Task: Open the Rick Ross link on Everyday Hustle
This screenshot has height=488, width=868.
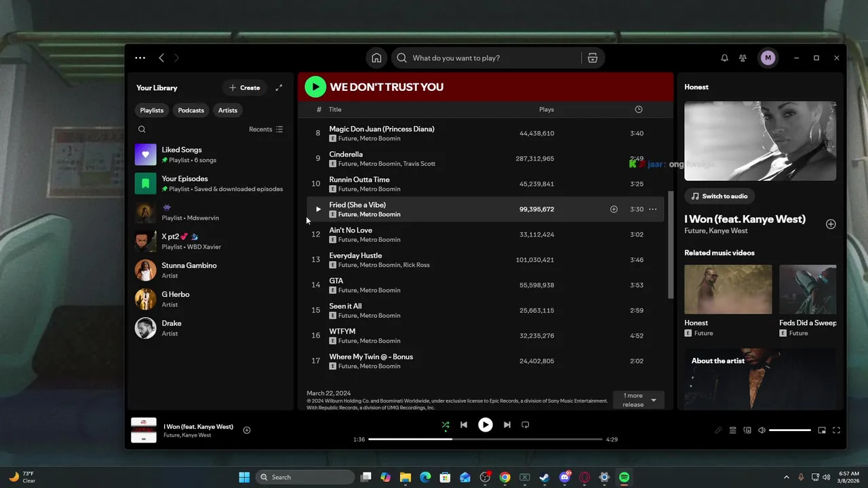Action: 416,265
